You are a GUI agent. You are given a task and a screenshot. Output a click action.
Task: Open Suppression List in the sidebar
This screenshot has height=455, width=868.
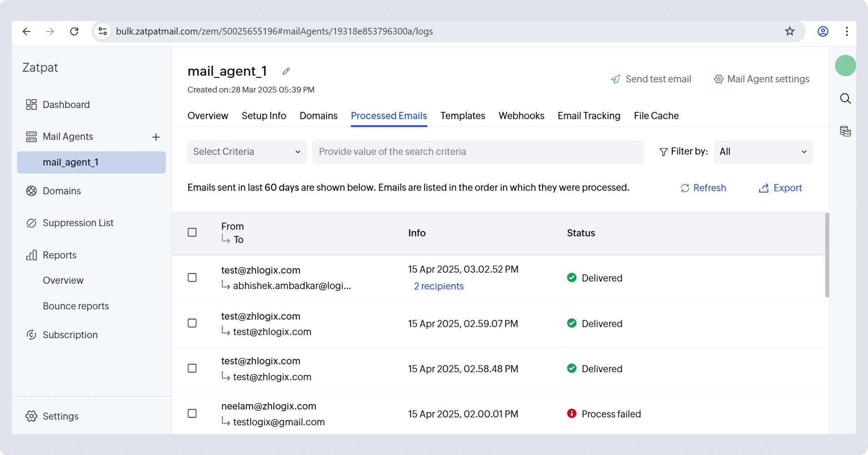[x=78, y=223]
